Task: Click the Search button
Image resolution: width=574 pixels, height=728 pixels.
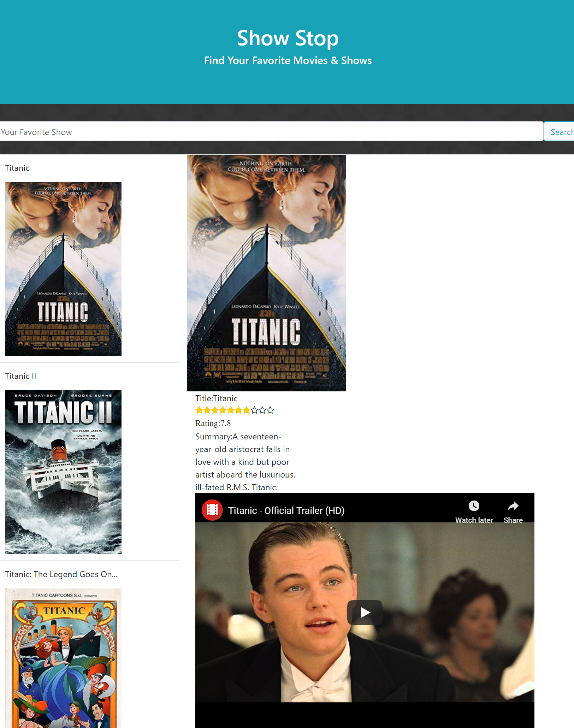Action: [560, 131]
